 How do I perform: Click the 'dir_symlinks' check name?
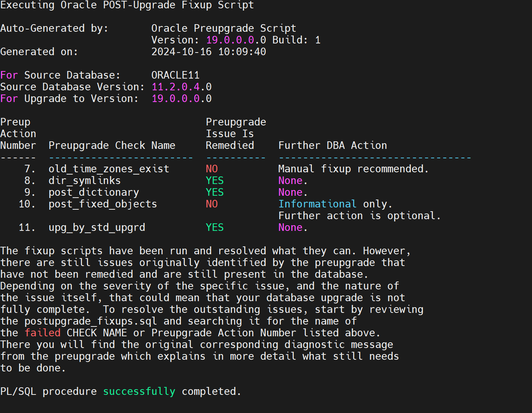(85, 181)
